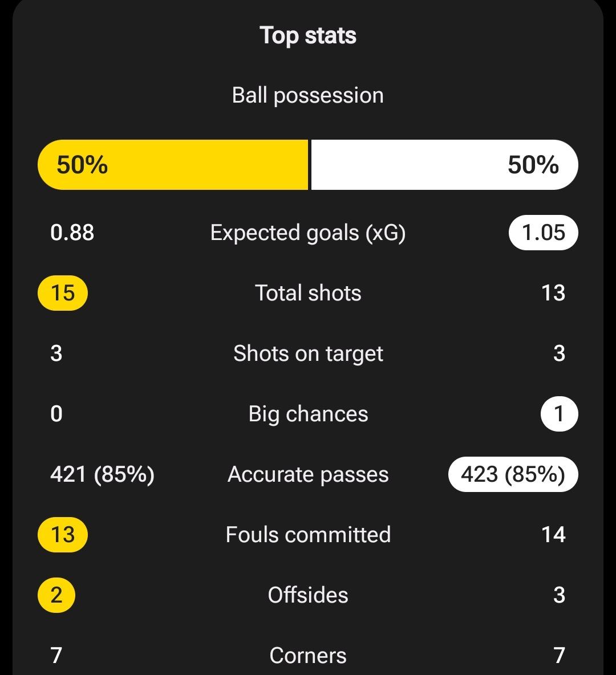Select the white 50% possession bar segment

click(444, 165)
